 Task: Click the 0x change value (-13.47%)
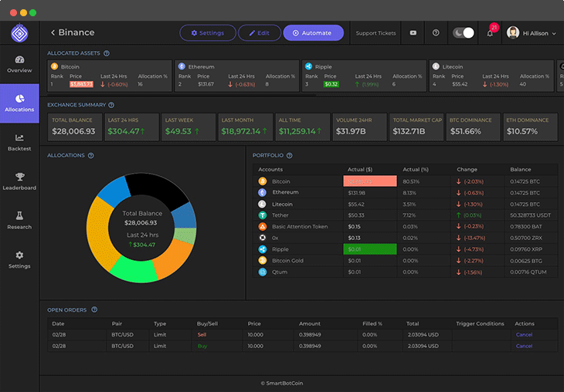pos(474,238)
